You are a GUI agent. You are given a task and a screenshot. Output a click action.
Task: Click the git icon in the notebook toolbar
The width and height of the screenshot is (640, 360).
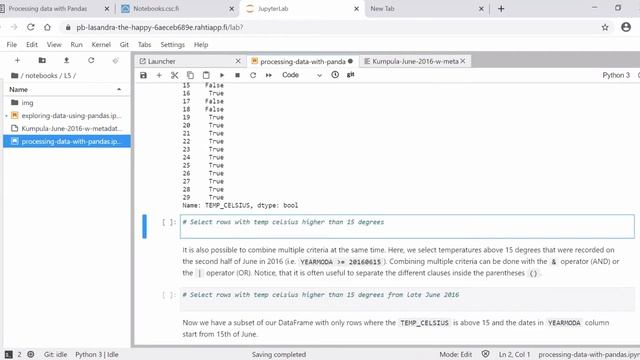point(351,75)
